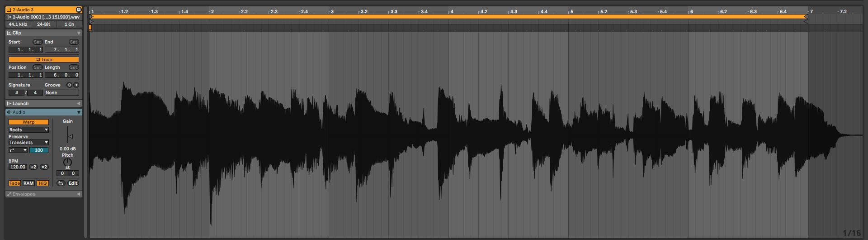Disable the Loop switch
Screen dimensions: 868x240
(x=44, y=60)
